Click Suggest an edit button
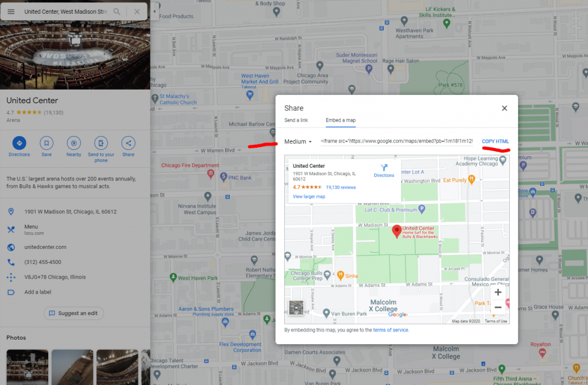Screen dimensions: 588x385 click(73, 313)
